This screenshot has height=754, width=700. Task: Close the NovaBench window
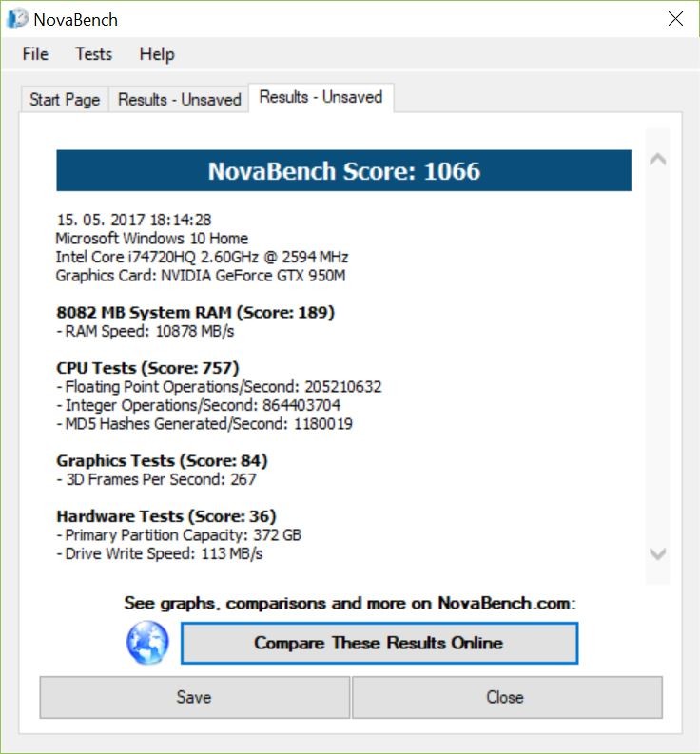[x=675, y=19]
